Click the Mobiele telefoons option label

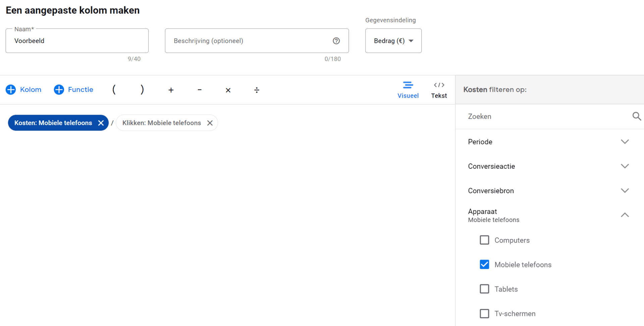523,265
